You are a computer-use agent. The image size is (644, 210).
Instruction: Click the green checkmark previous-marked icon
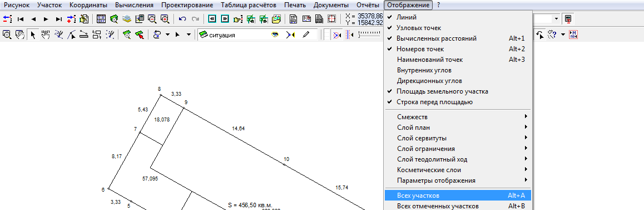click(250, 19)
